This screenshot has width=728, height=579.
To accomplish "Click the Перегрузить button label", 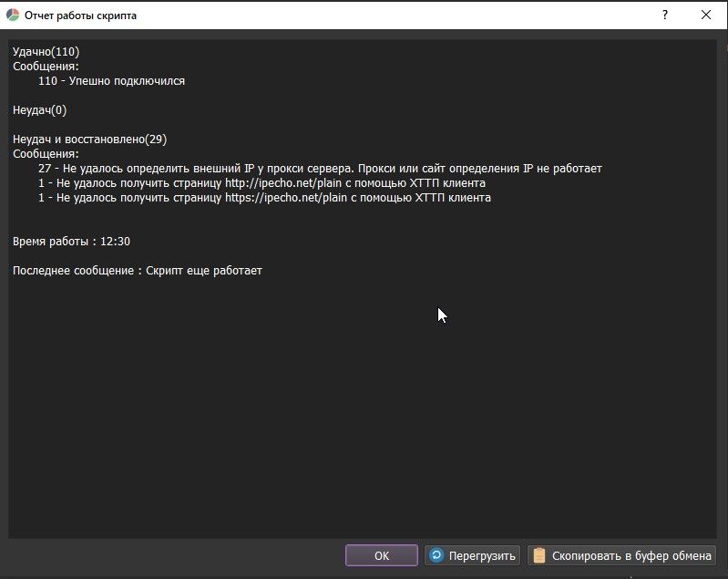I will pyautogui.click(x=482, y=555).
